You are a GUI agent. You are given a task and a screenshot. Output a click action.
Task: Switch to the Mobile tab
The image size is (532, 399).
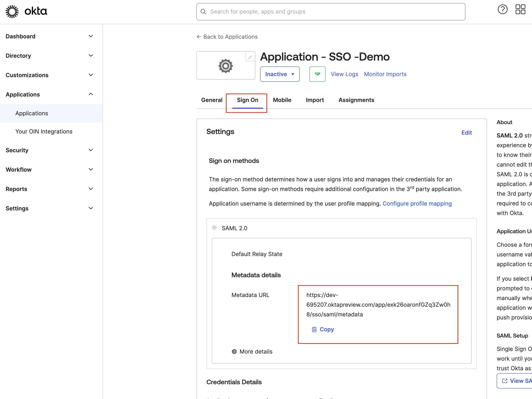(x=282, y=100)
